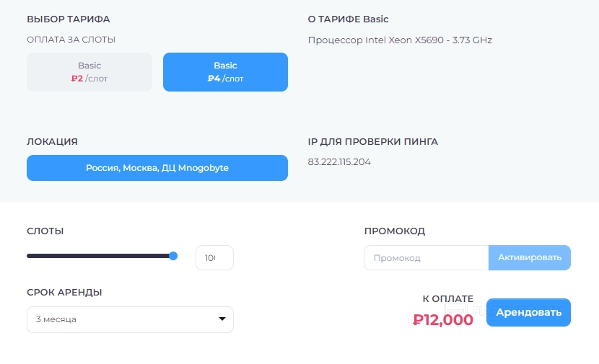Select the Basic ₽2 per slot tariff
Viewport: 599px width, 364px height.
pos(89,72)
